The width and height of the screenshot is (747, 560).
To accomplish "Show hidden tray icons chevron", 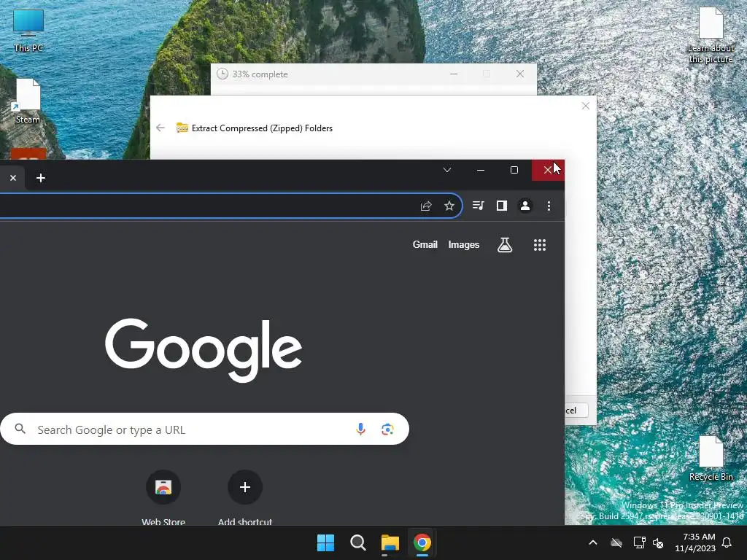I will click(x=593, y=542).
